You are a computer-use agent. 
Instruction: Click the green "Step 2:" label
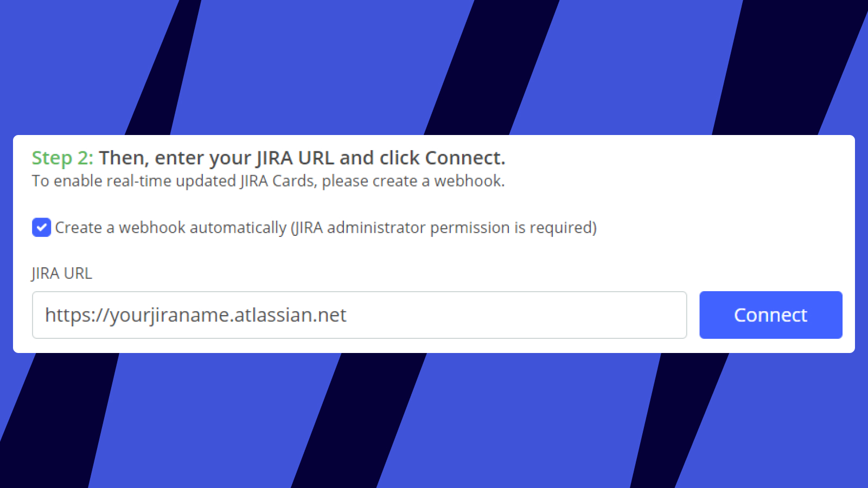[62, 158]
